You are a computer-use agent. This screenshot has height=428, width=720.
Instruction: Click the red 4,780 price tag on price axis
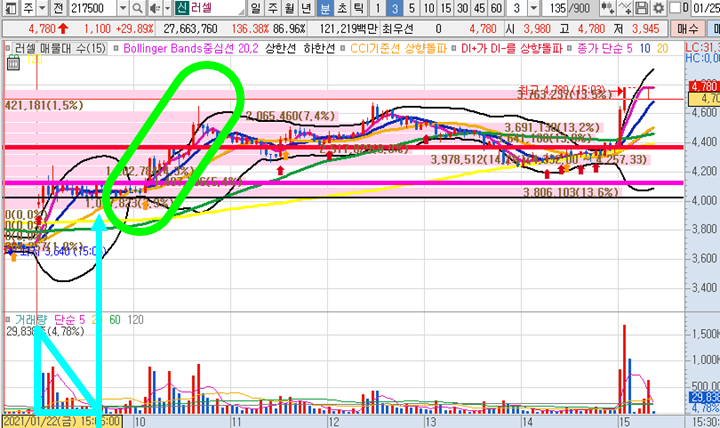(x=704, y=86)
